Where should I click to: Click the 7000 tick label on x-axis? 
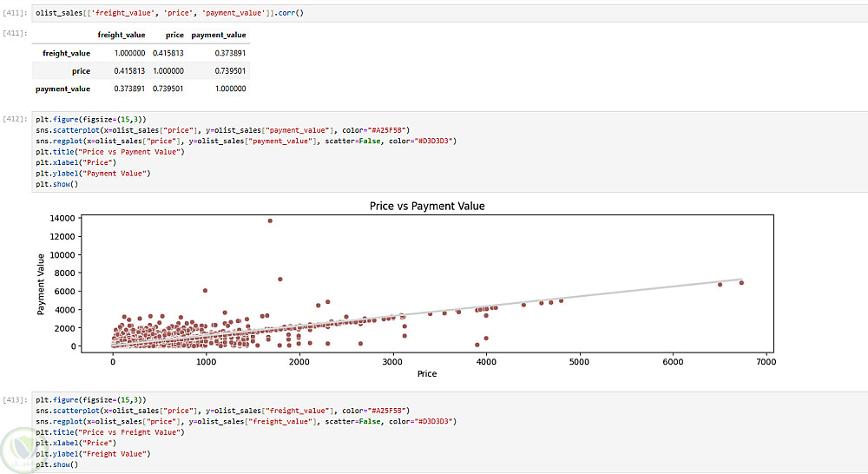click(766, 361)
